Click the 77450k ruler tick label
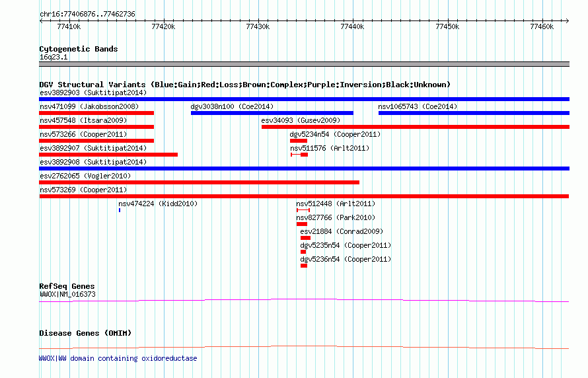588x378 pixels. 447,26
